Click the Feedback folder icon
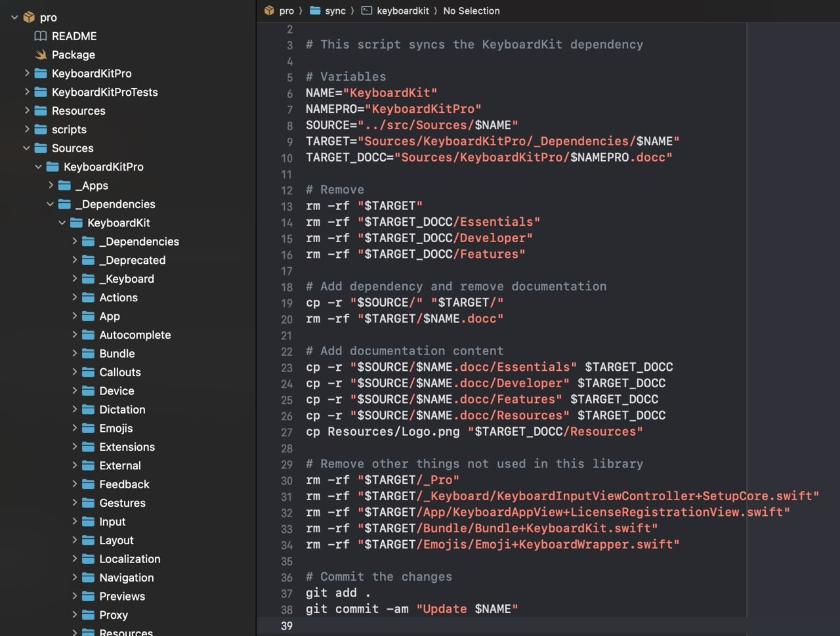Screen dimensions: 840x636 88,484
